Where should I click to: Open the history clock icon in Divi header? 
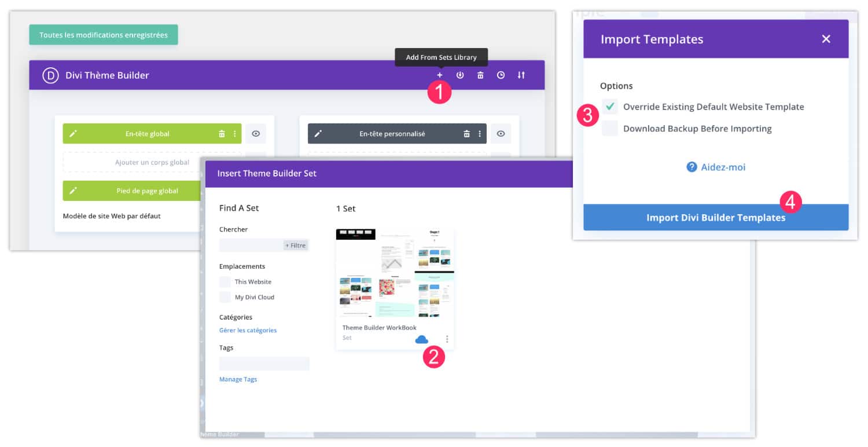coord(501,75)
